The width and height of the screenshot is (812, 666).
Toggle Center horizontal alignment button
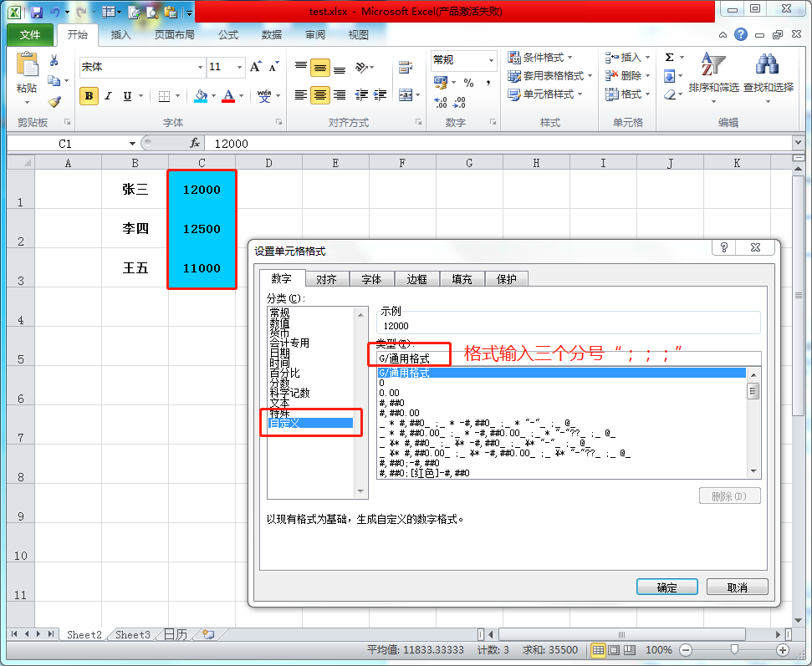320,94
